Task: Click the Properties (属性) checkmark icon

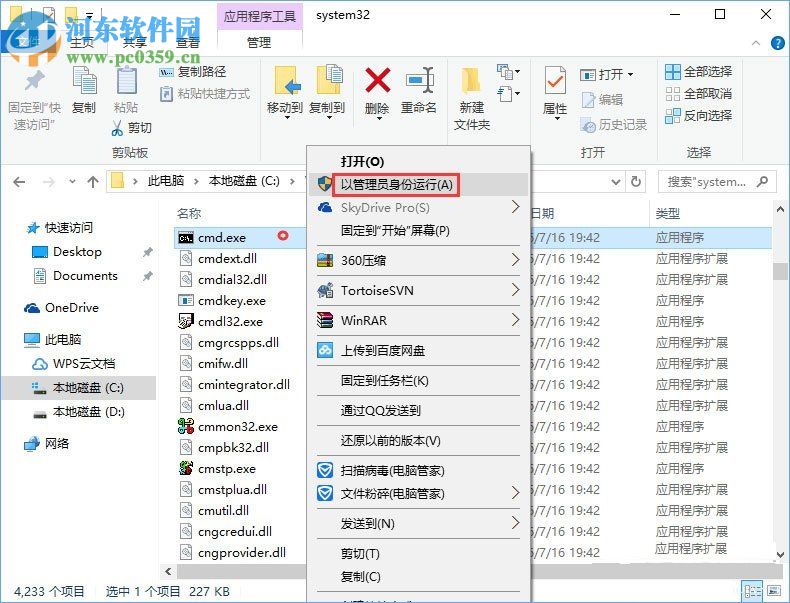Action: click(555, 81)
